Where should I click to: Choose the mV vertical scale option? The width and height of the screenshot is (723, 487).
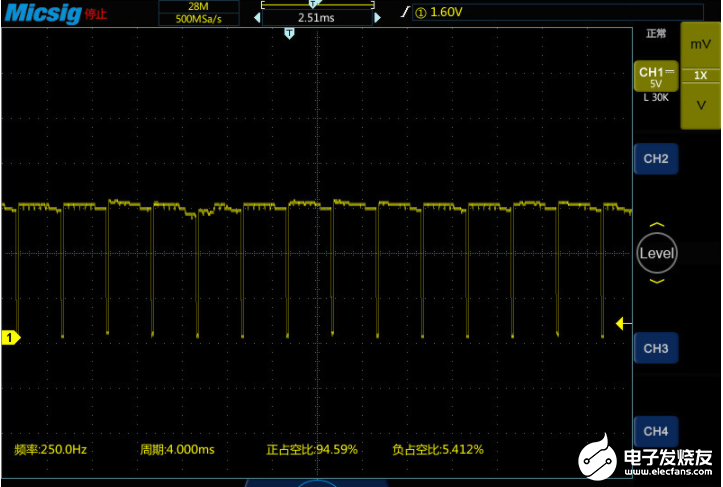click(700, 45)
